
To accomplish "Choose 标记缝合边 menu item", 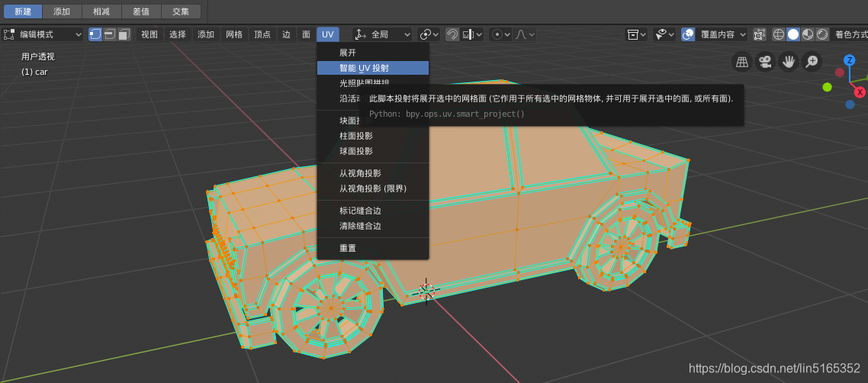I will pyautogui.click(x=373, y=211).
